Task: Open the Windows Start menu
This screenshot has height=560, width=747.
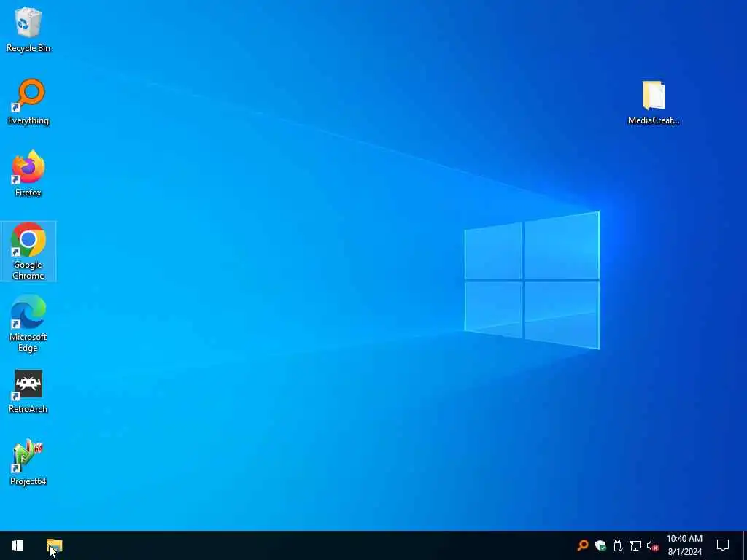Action: click(18, 545)
